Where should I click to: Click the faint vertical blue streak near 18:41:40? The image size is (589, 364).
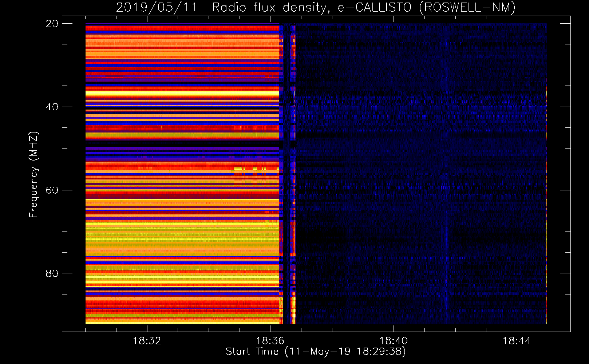(446, 174)
